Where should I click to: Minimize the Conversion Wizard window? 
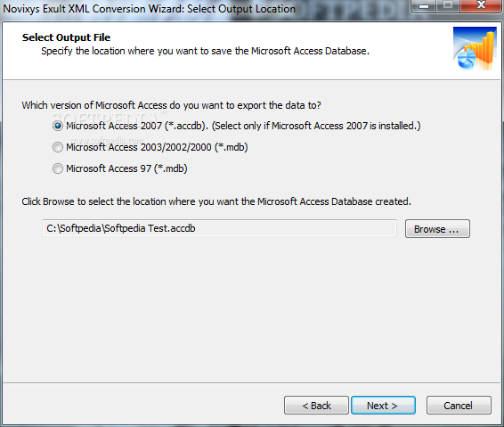(424, 5)
